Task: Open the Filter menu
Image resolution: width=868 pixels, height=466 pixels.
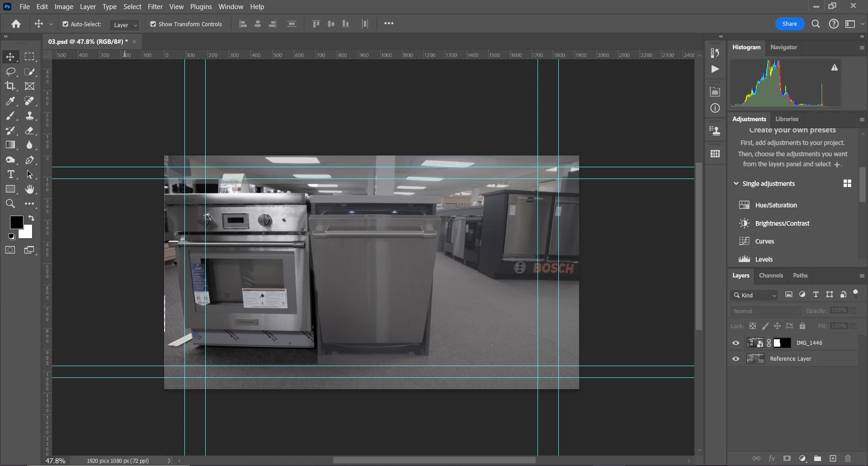Action: [155, 7]
